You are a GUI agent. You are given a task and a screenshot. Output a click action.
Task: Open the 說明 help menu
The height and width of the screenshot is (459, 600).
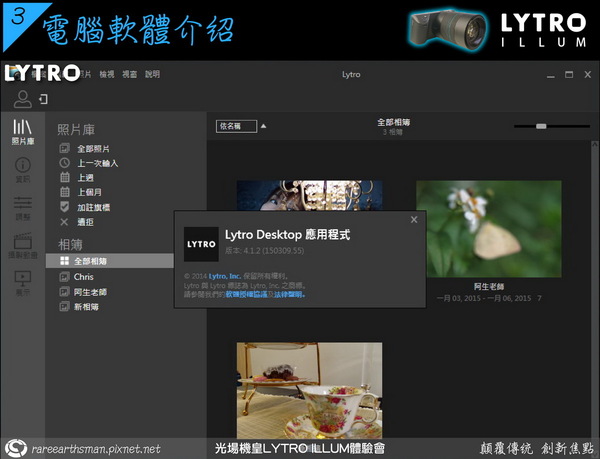[152, 74]
